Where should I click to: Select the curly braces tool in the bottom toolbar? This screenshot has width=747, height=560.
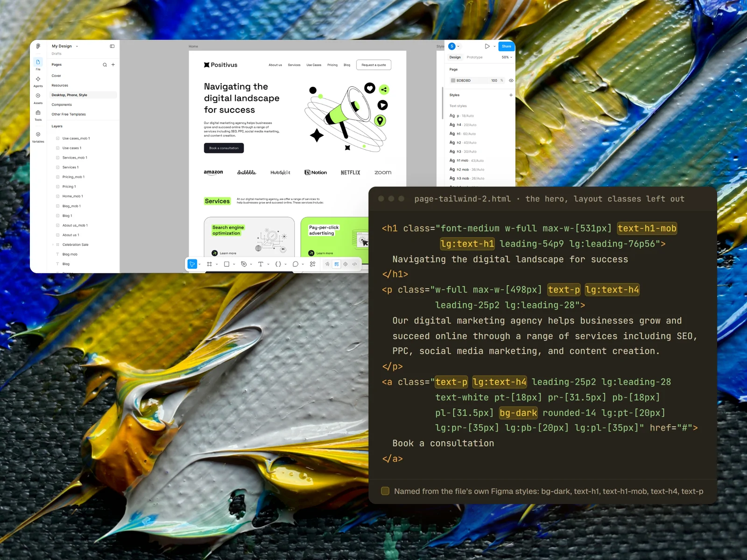278,264
